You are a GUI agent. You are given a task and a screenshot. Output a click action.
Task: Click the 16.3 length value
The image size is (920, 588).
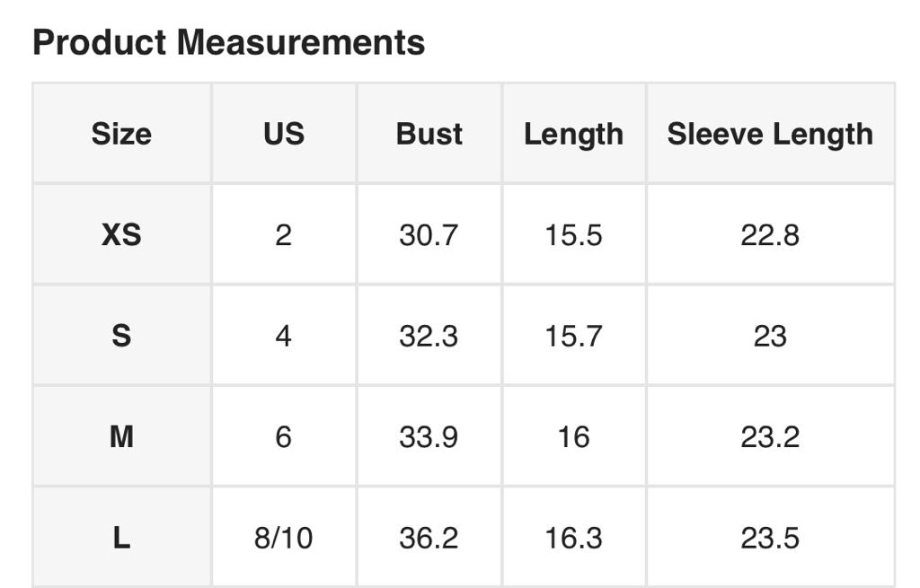[x=573, y=538]
